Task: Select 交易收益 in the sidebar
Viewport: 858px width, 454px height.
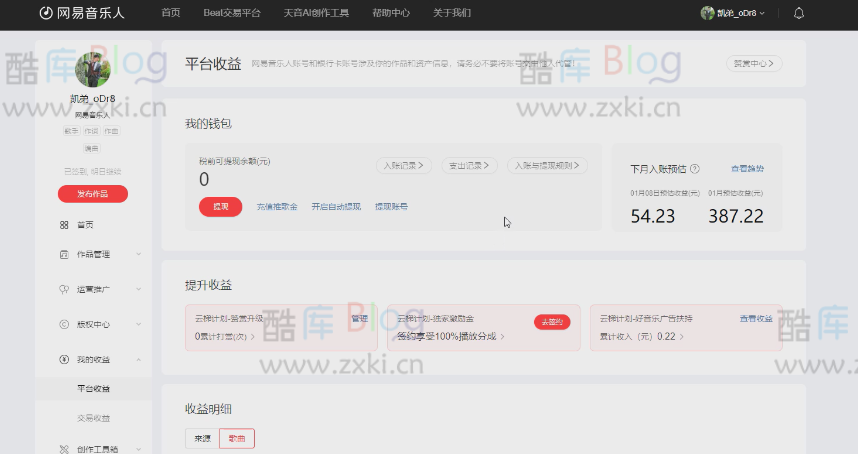Action: pos(94,418)
